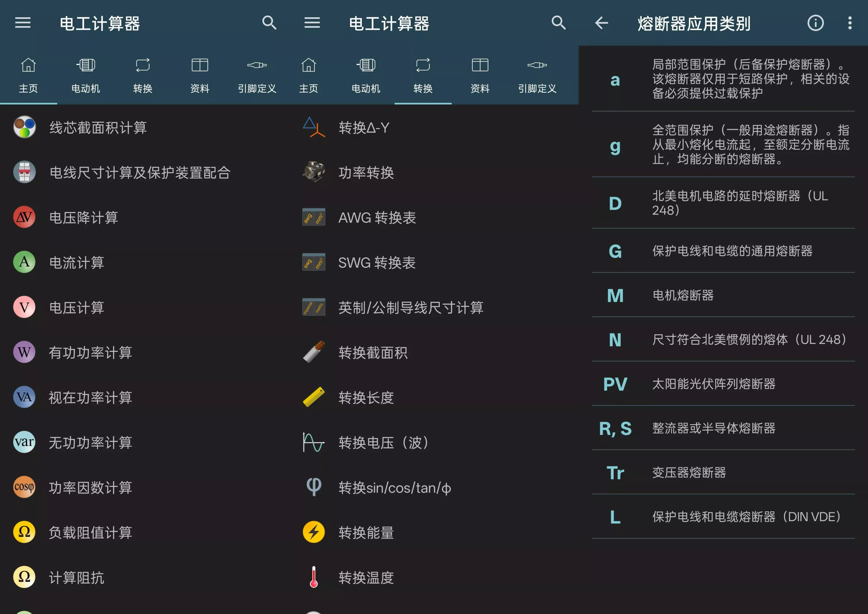Select the ΔV 电压降计算 icon
This screenshot has width=868, height=614.
[x=24, y=217]
